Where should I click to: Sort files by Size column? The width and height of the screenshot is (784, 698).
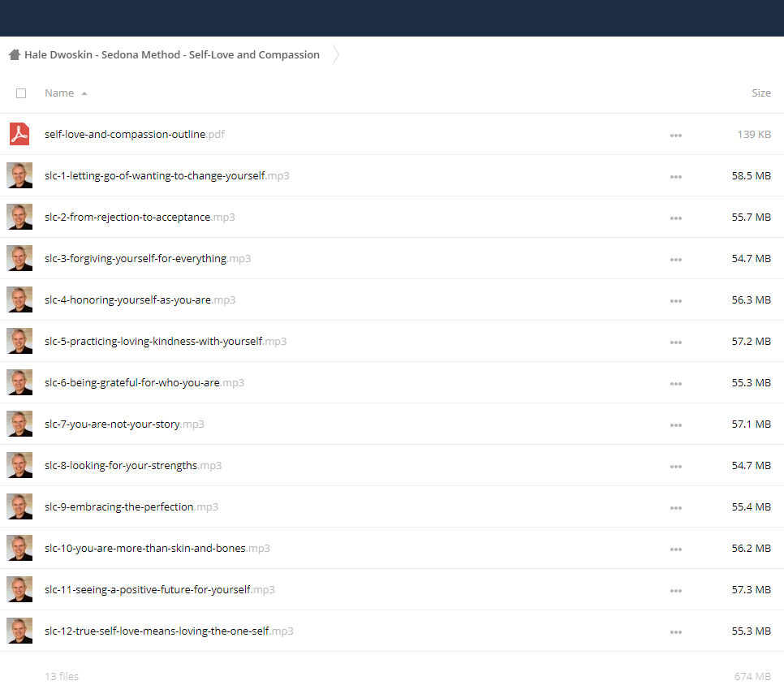click(x=761, y=93)
